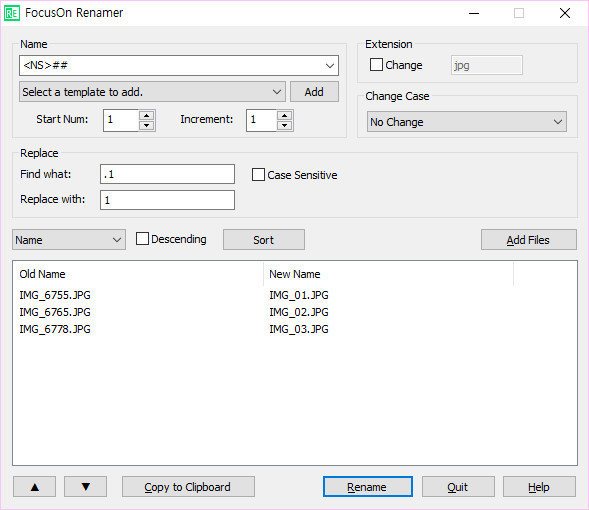Click new name IMG_02.JPG
589x510 pixels.
click(299, 312)
